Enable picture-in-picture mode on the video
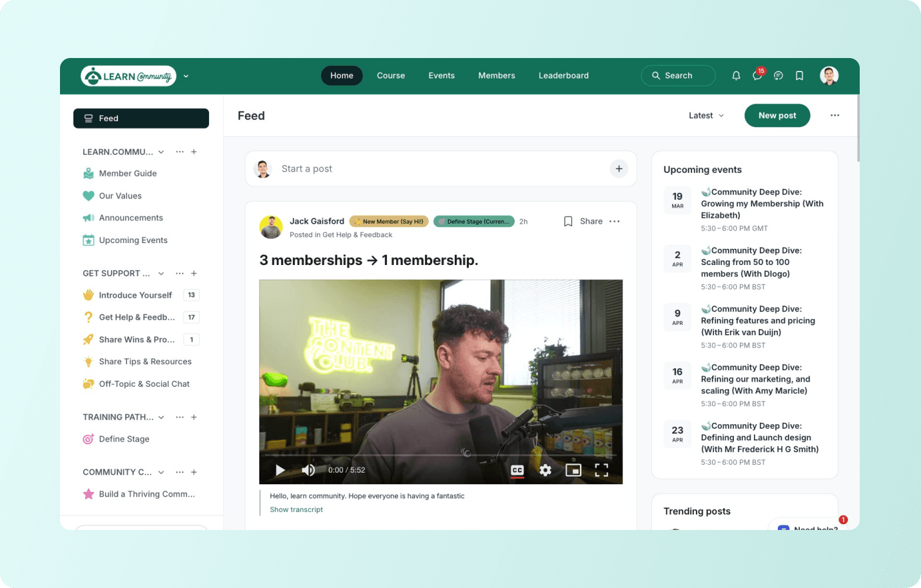 573,470
